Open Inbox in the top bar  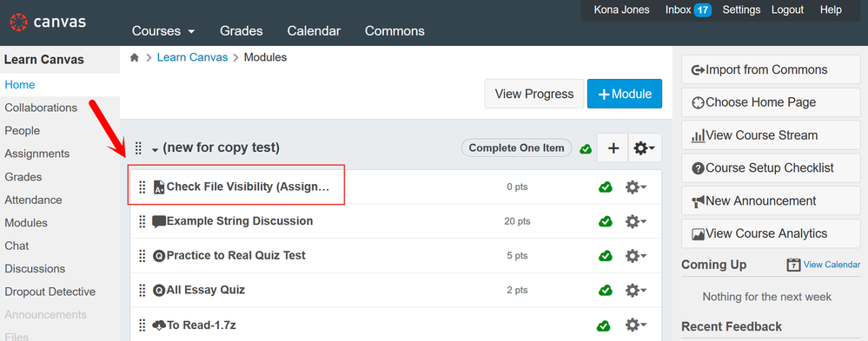[x=678, y=10]
